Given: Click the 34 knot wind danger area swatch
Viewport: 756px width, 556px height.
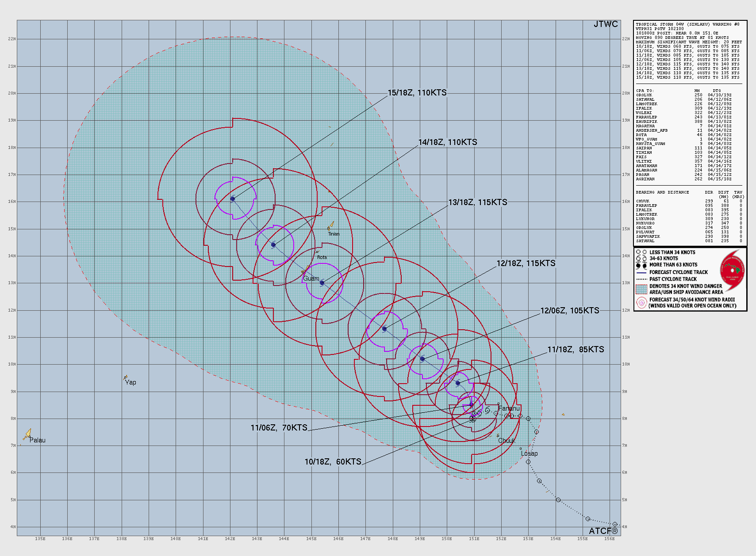Looking at the screenshot, I should pyautogui.click(x=641, y=289).
